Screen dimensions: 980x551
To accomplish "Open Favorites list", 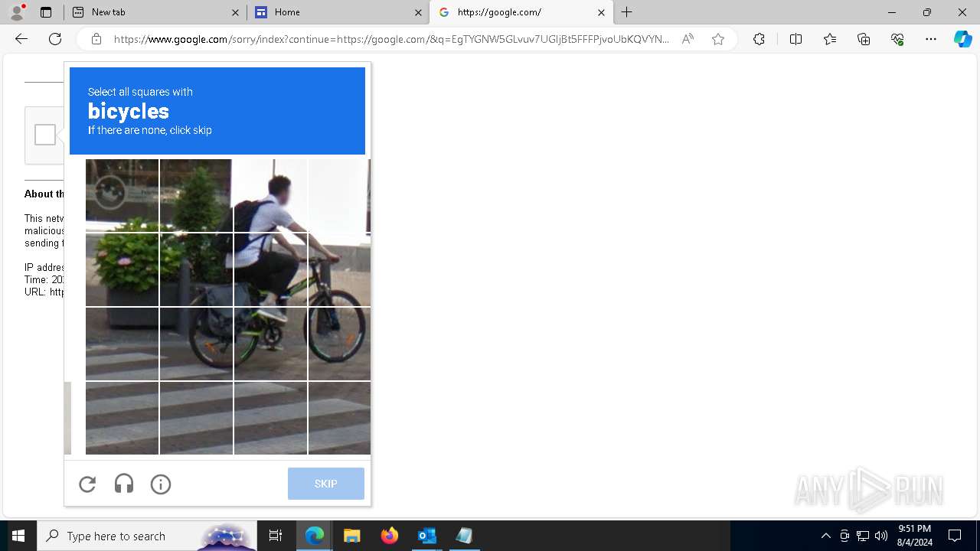I will 830,39.
